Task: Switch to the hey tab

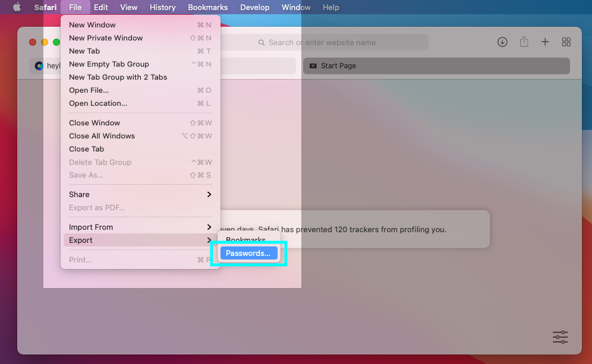Action: coord(162,66)
